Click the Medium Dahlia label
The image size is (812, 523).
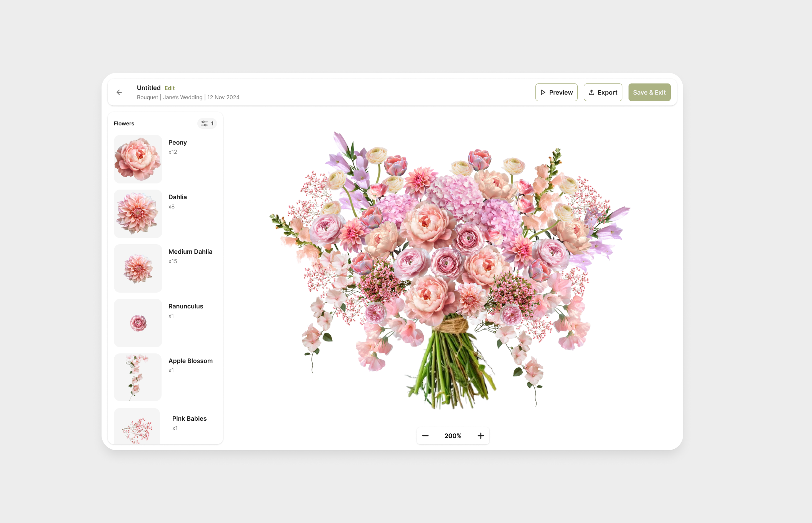point(190,252)
